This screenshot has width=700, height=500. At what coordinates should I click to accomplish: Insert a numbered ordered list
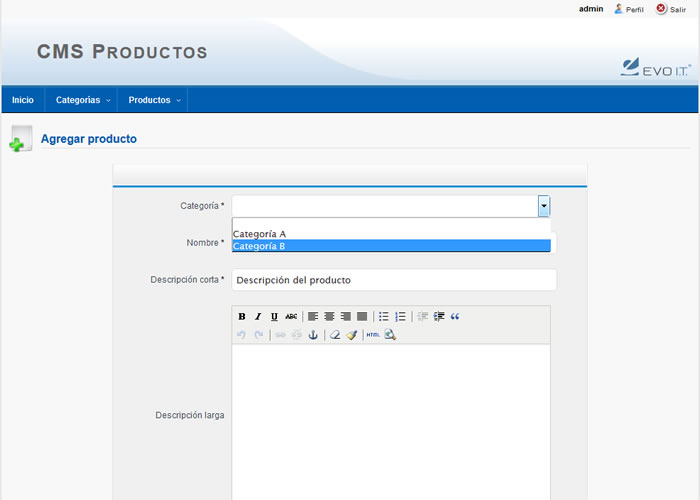(400, 317)
